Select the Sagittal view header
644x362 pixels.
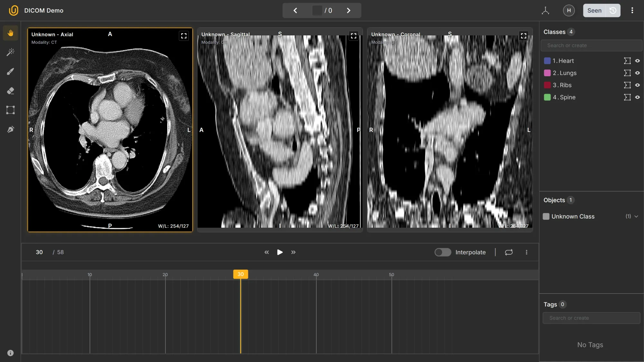[225, 34]
